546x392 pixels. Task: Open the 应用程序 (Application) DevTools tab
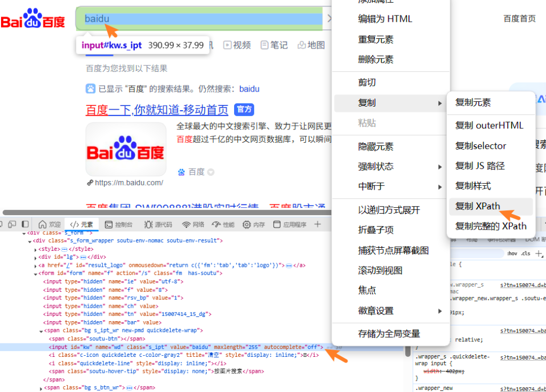coord(290,225)
